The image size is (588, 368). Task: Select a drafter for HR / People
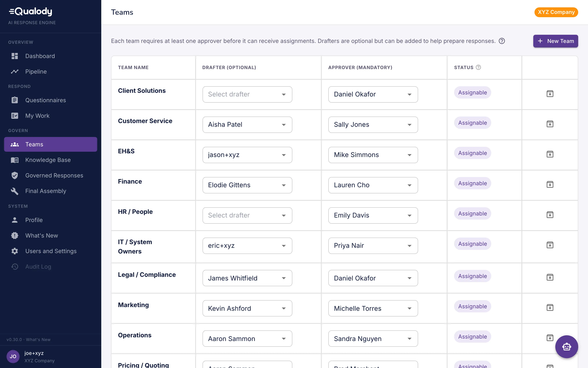pos(247,215)
